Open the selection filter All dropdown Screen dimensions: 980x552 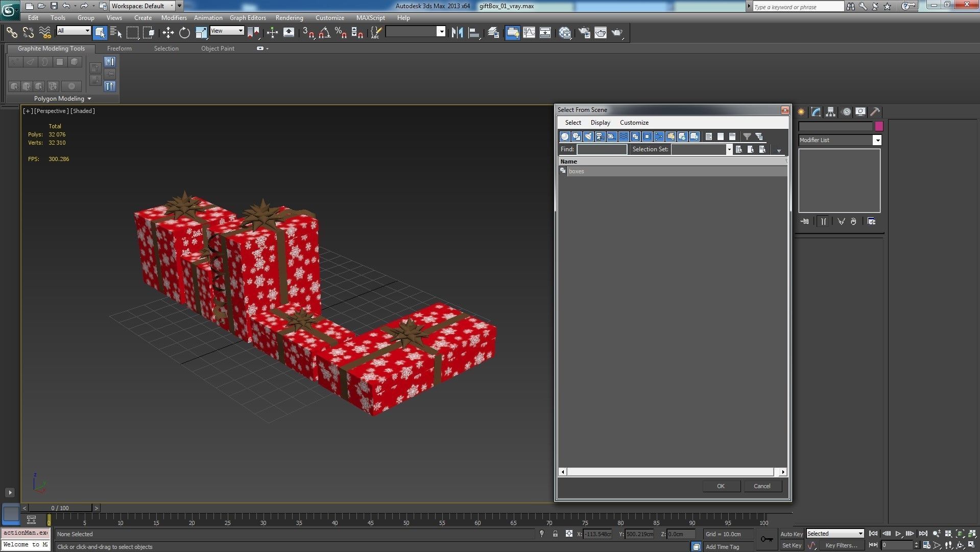[74, 31]
